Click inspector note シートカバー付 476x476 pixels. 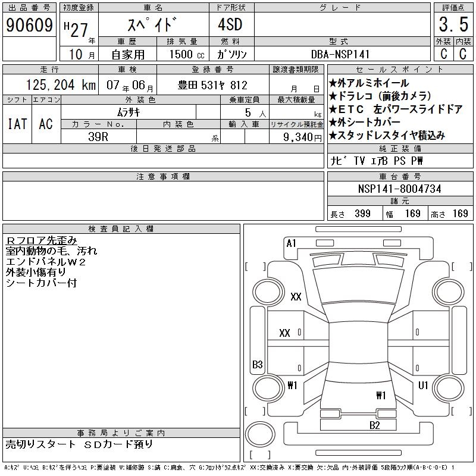[41, 283]
